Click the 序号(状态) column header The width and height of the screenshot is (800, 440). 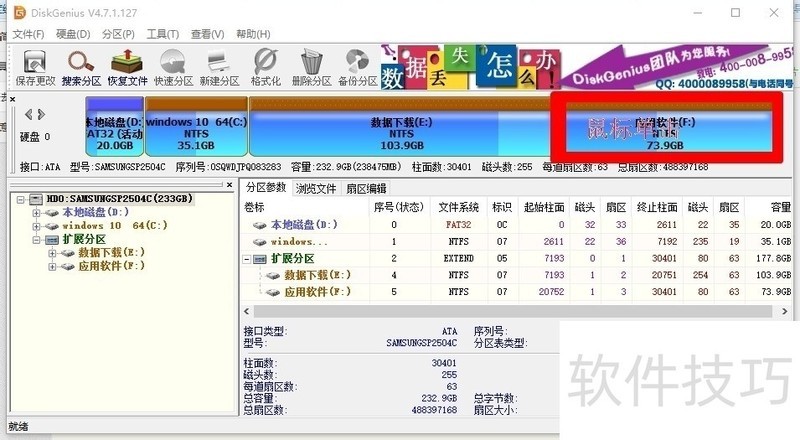click(x=398, y=207)
